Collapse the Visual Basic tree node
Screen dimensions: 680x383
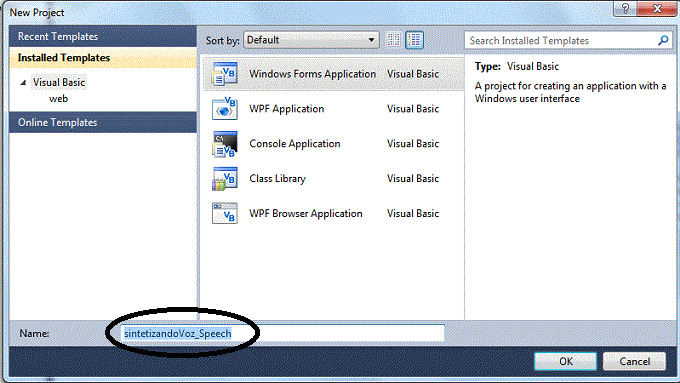(x=23, y=82)
